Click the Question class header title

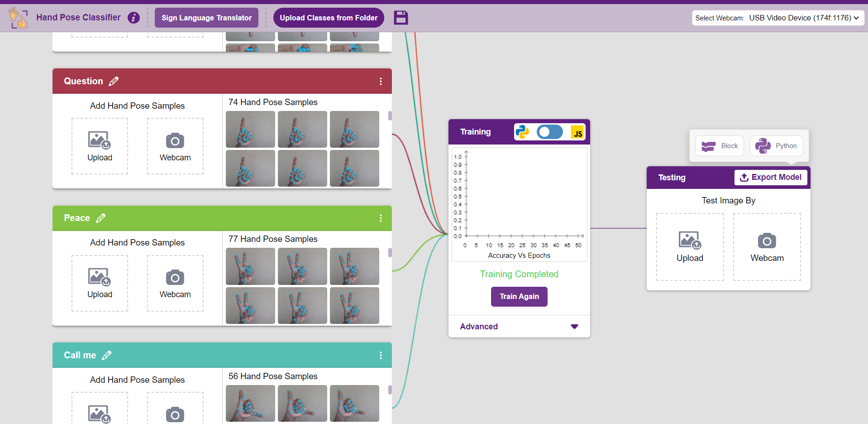[x=83, y=81]
